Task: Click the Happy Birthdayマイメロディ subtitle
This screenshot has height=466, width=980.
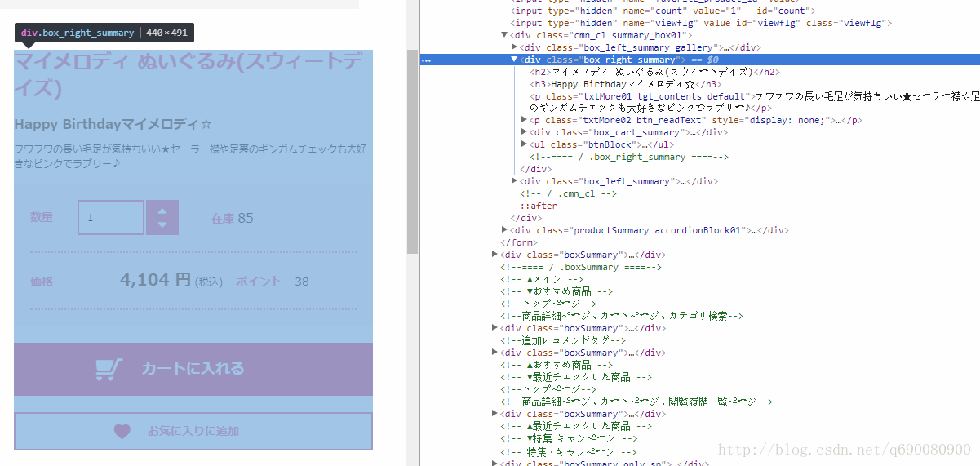Action: point(113,125)
